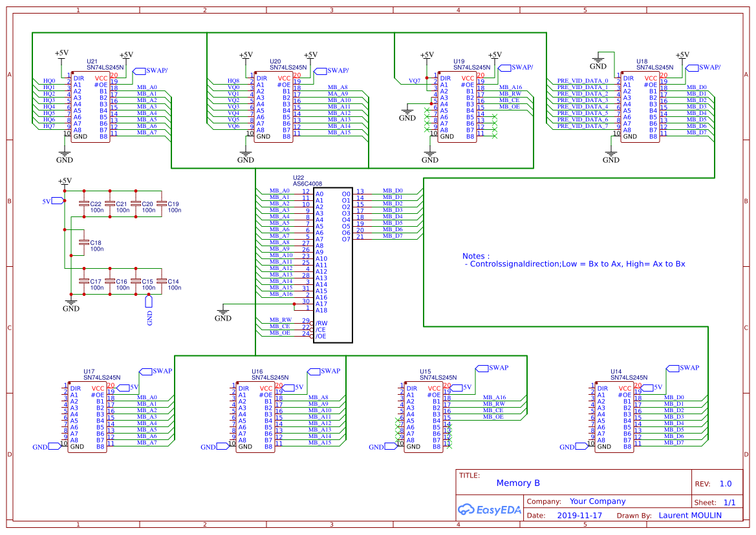
Task: Click the EasyEDA logo in the title block
Action: pyautogui.click(x=489, y=509)
